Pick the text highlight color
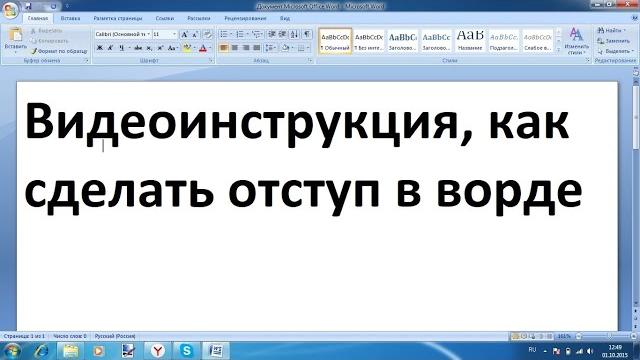The image size is (640, 360). coord(187,48)
